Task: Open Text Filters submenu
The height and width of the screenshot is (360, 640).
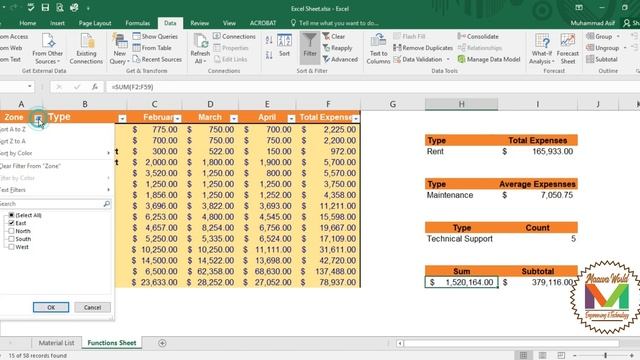Action: click(x=56, y=190)
